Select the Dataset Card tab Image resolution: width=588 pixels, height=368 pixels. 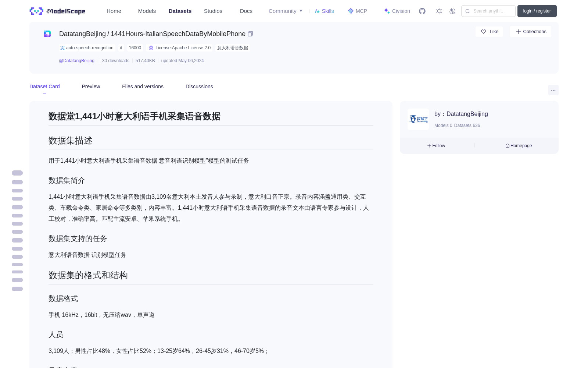(44, 86)
